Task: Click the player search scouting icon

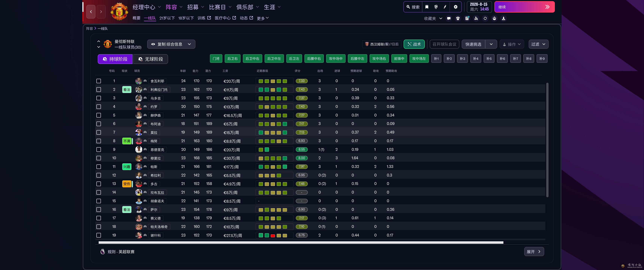Action: pos(476,18)
